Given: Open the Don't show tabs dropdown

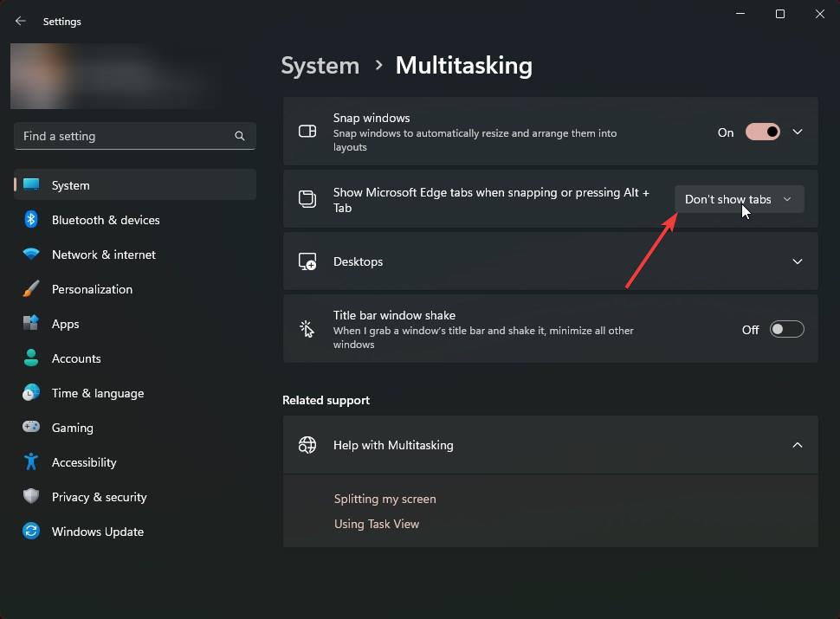Looking at the screenshot, I should point(739,199).
